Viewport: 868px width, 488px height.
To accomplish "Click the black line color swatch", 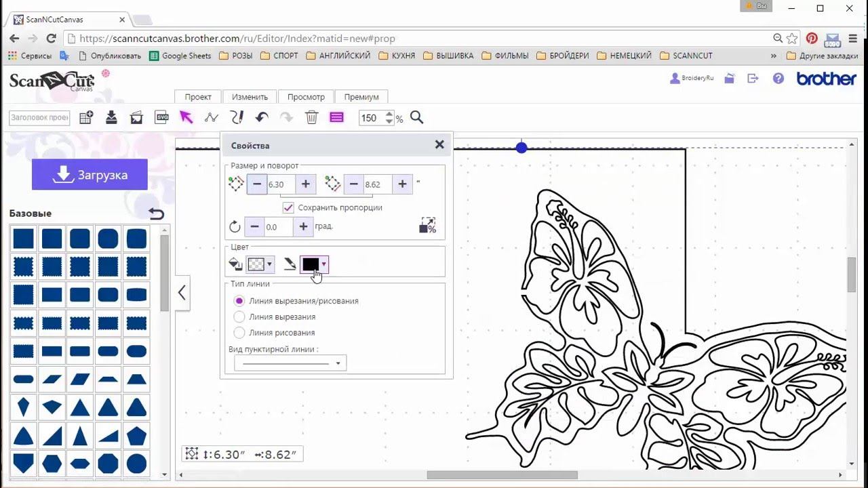I will coord(310,264).
